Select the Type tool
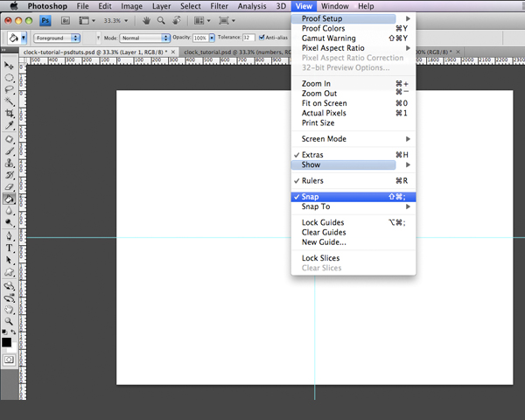The height and width of the screenshot is (420, 525). tap(10, 248)
